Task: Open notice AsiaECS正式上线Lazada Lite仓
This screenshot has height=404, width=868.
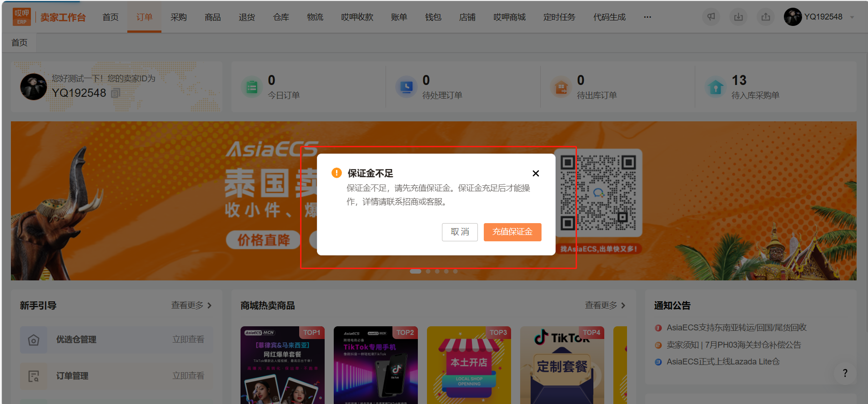Action: coord(723,362)
